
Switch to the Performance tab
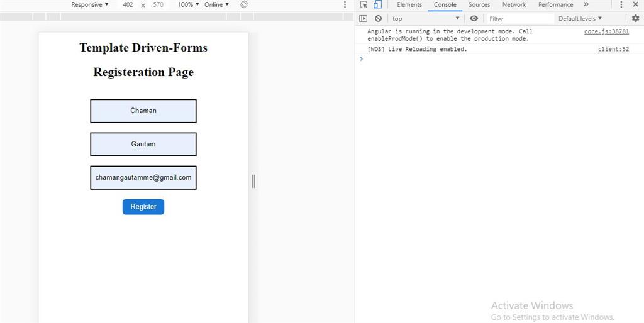click(x=556, y=4)
